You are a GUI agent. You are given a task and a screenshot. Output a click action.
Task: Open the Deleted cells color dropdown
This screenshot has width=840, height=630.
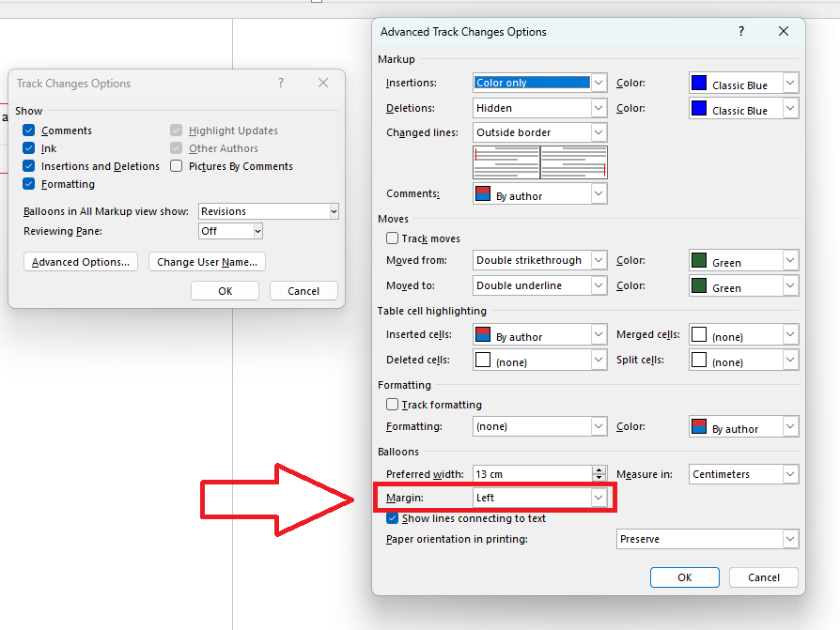point(540,360)
